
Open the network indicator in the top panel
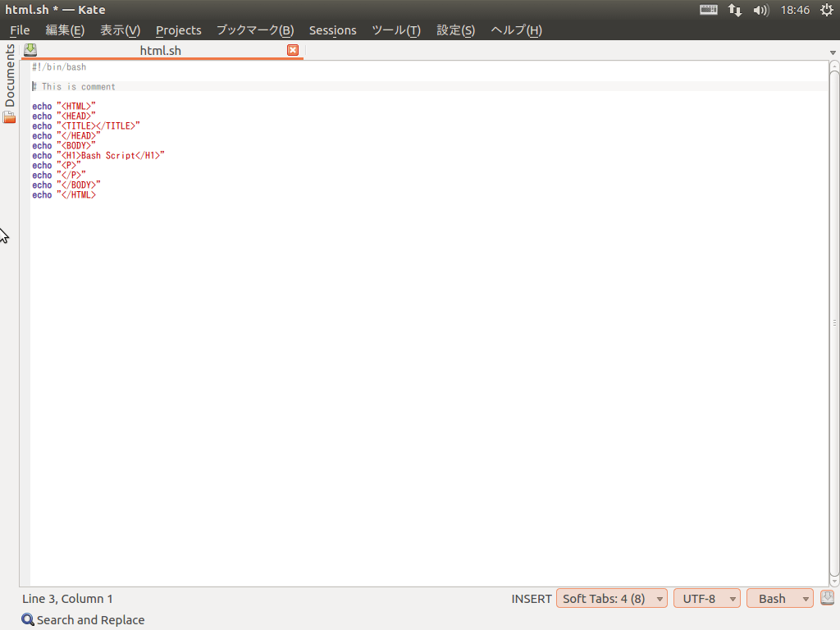click(x=735, y=10)
